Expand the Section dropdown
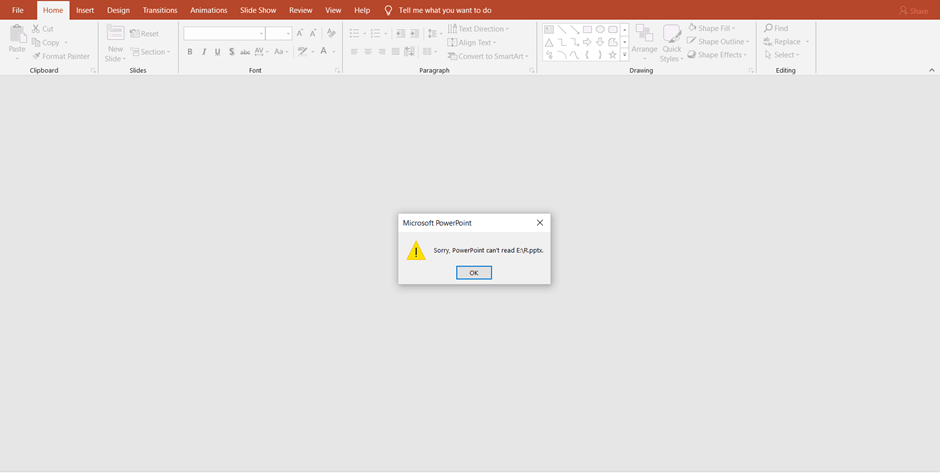The height and width of the screenshot is (473, 940). 150,52
